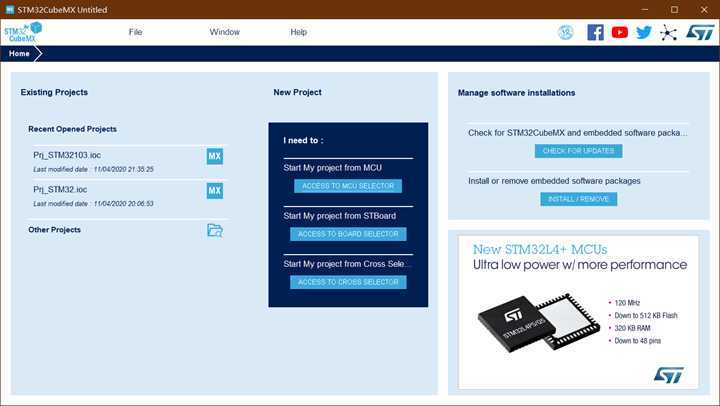The height and width of the screenshot is (406, 720).
Task: Go to the Home breadcrumb
Action: [19, 54]
